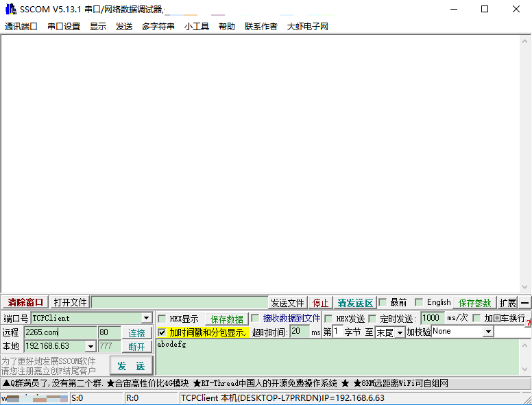This screenshot has width=532, height=405.
Task: Open the 端口号 TCPClient dropdown
Action: click(146, 318)
